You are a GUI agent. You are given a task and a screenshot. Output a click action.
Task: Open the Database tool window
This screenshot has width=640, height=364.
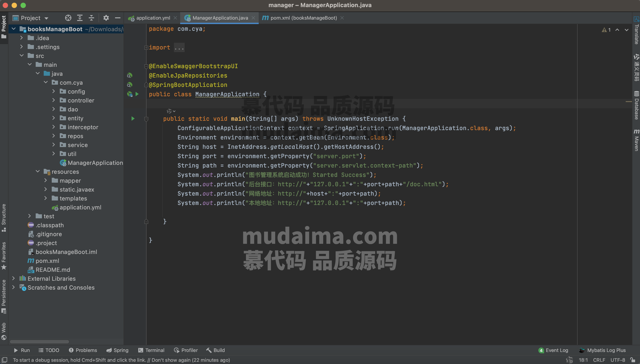[636, 105]
